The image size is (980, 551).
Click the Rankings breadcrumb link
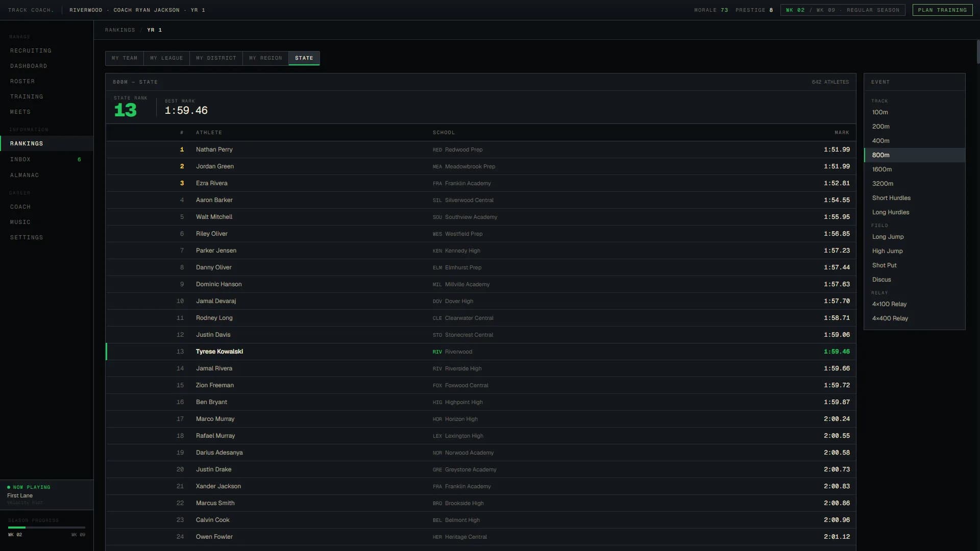click(x=120, y=30)
